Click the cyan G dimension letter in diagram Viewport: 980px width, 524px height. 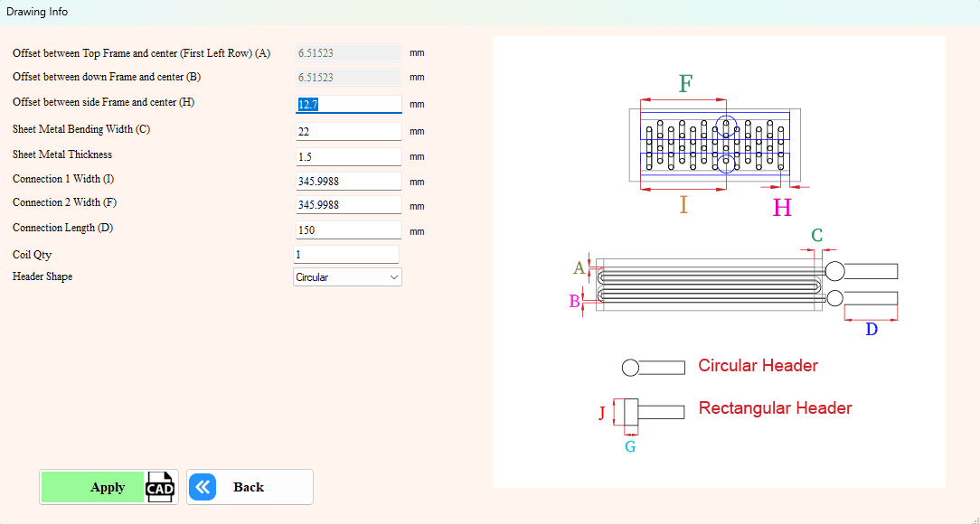pyautogui.click(x=631, y=446)
